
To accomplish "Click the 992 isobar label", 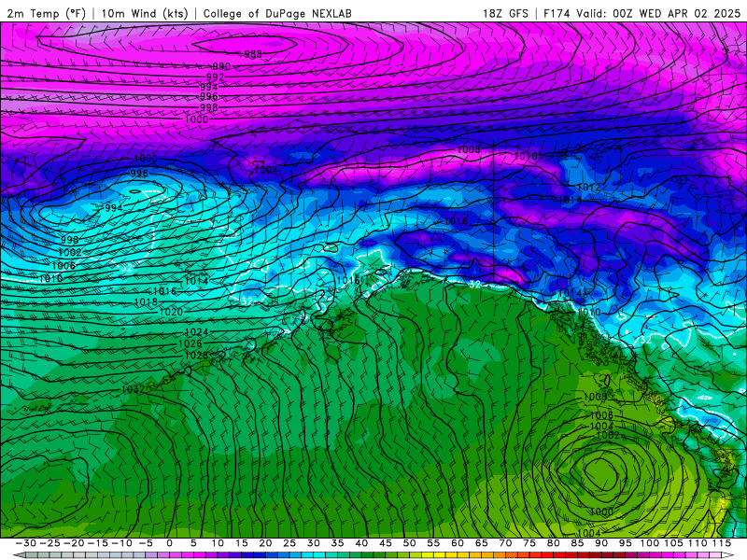I will 215,77.
